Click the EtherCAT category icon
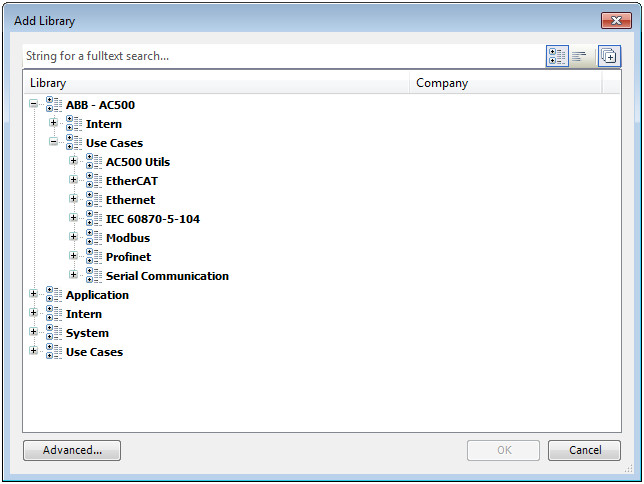 click(94, 181)
